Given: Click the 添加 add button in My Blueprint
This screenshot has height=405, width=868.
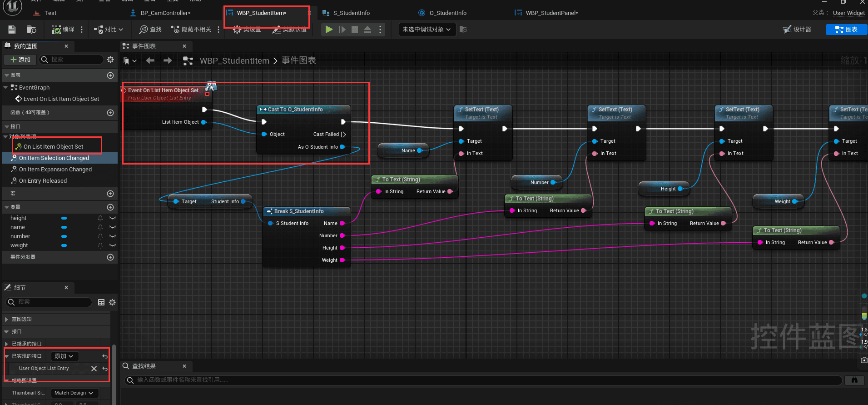Looking at the screenshot, I should click(x=20, y=60).
